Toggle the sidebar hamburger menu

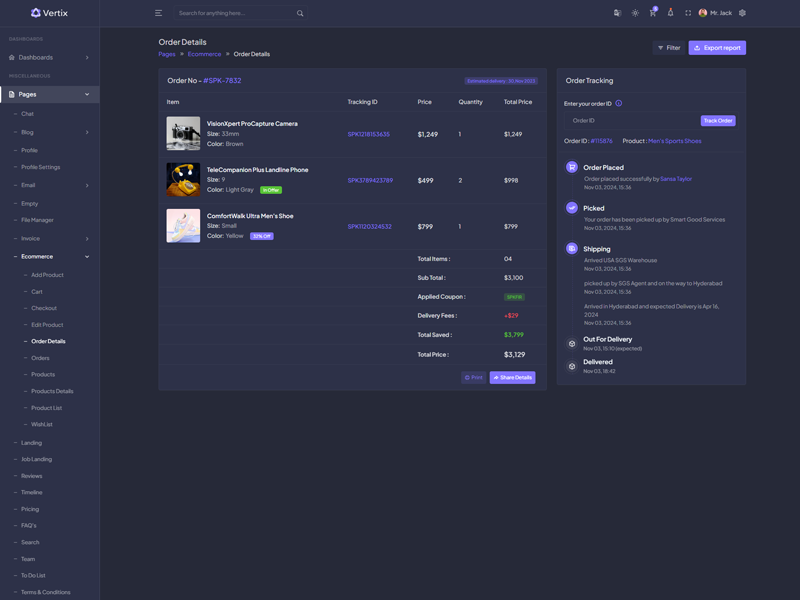pos(158,13)
